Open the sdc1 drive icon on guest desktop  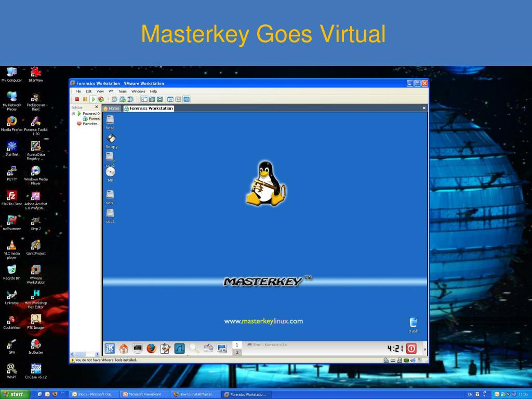[110, 216]
